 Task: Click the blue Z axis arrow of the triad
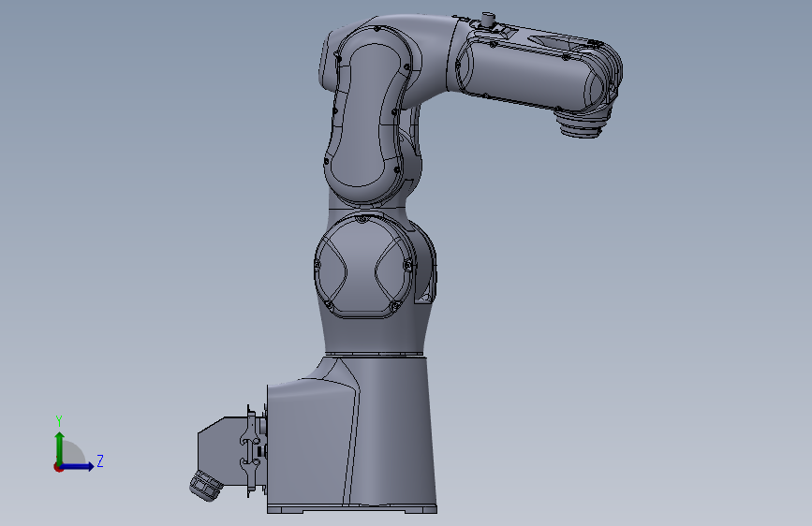pos(77,466)
